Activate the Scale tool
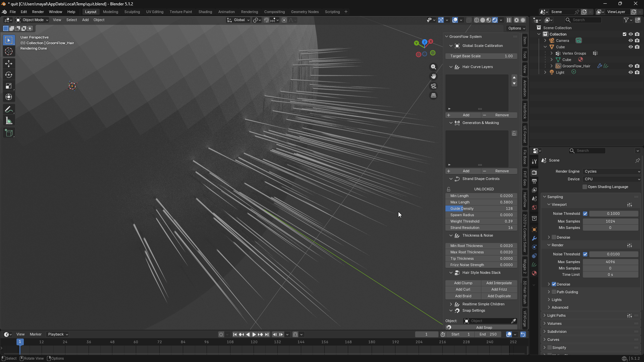This screenshot has width=644, height=362. 9,86
